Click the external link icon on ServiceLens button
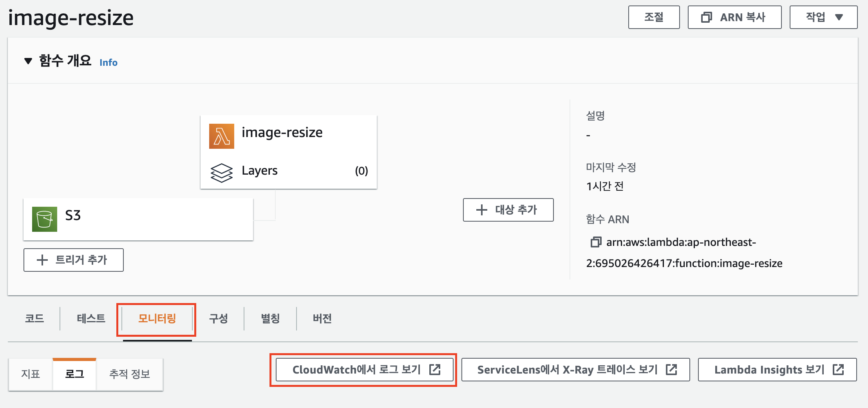 [x=671, y=370]
